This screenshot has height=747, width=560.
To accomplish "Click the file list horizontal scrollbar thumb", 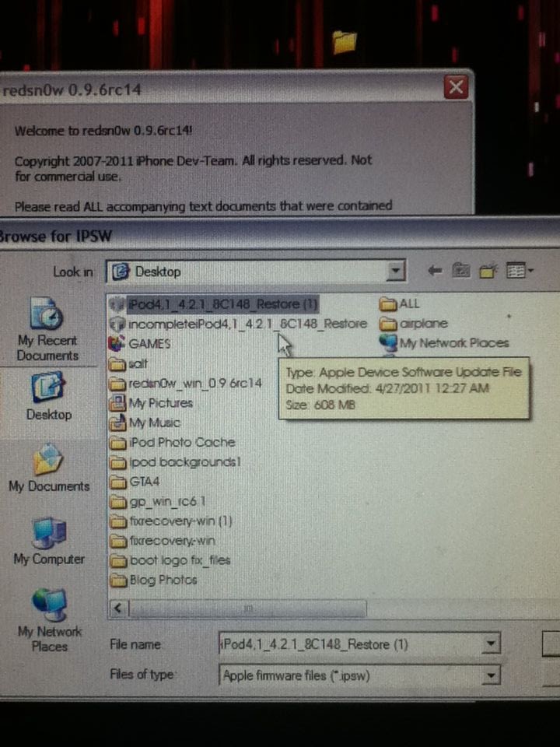I will coord(247,608).
